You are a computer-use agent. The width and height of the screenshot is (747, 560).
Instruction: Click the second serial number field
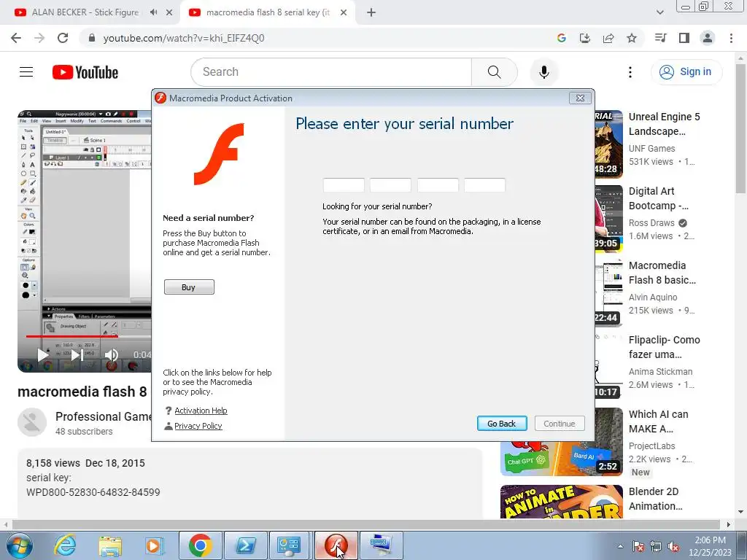[391, 184]
